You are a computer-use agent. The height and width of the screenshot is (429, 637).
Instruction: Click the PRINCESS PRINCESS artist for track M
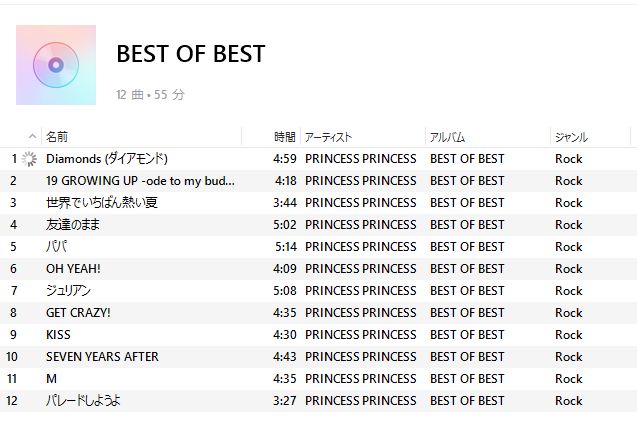(360, 379)
